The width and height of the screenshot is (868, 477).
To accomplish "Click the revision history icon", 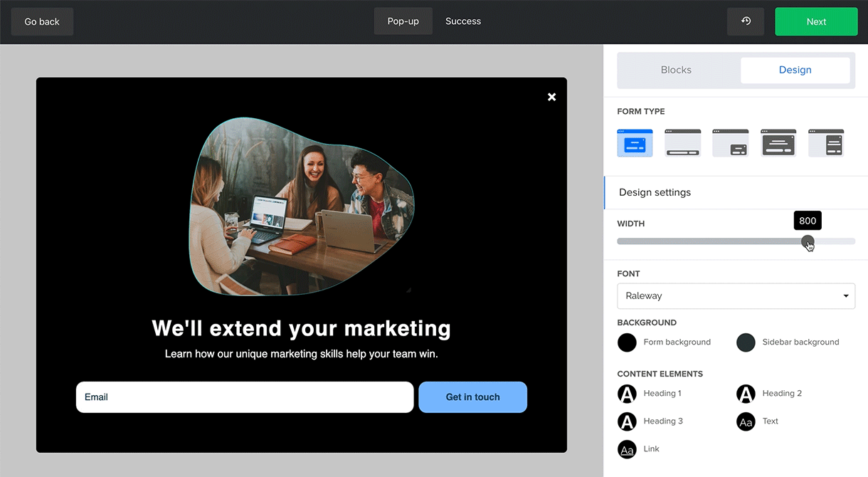I will [x=745, y=21].
